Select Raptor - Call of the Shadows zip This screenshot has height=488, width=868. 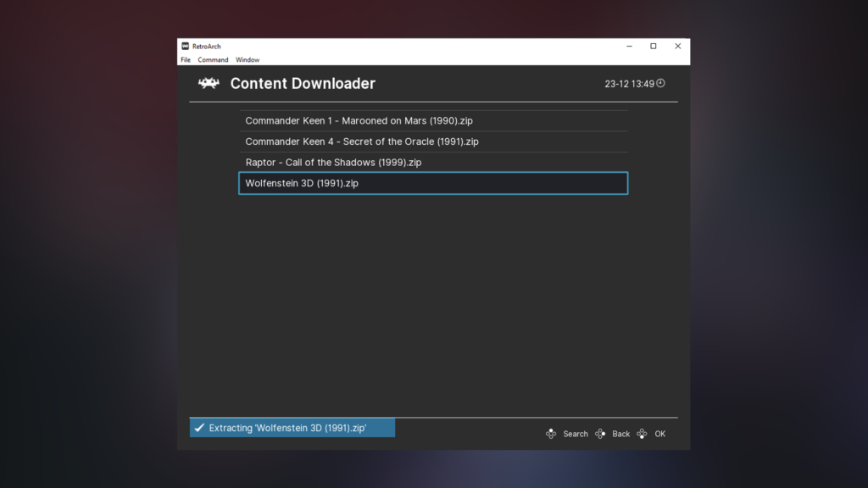pos(433,162)
